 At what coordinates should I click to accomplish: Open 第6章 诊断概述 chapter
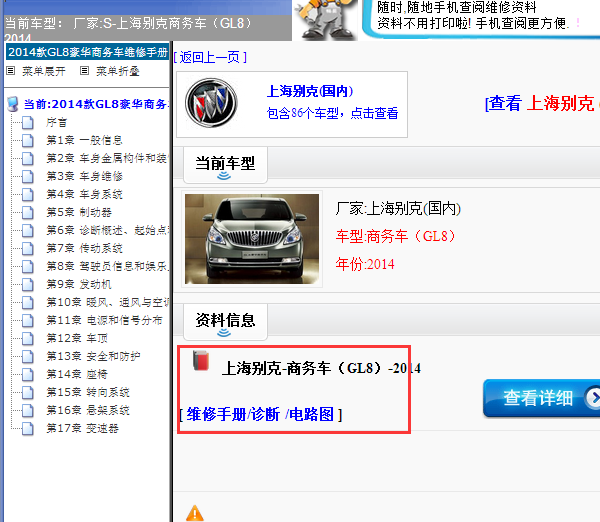pyautogui.click(x=107, y=230)
